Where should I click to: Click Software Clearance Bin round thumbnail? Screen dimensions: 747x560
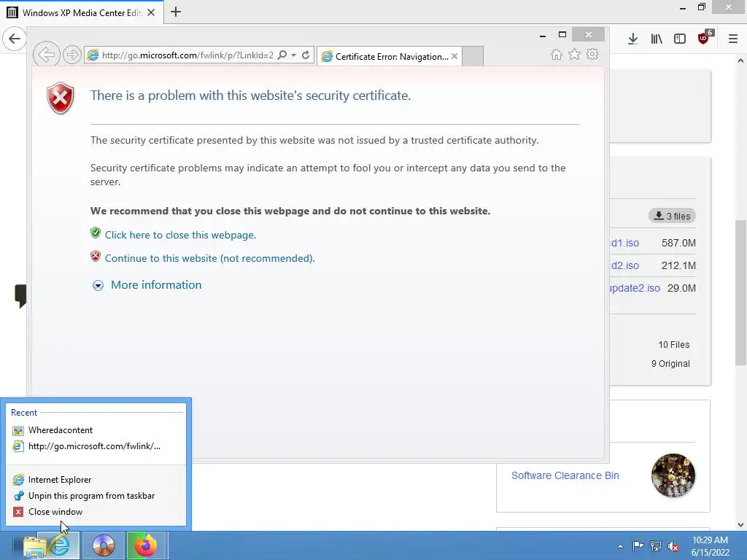(x=673, y=475)
